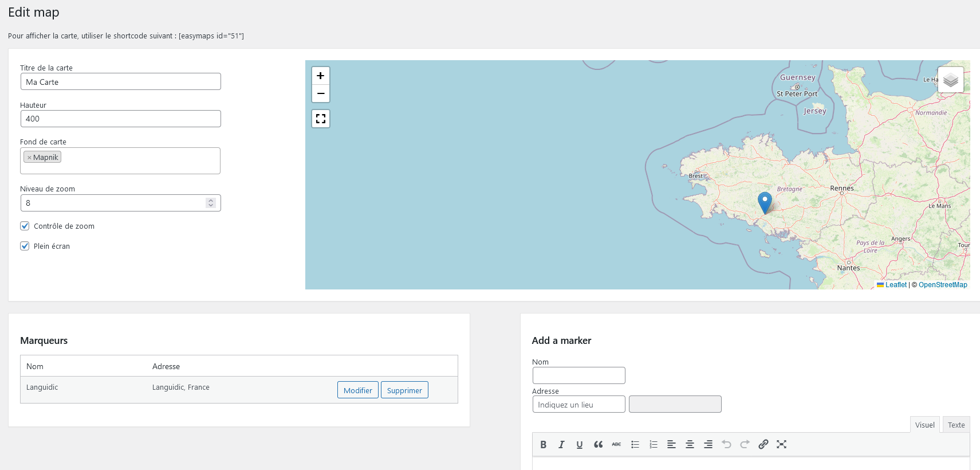
Task: Switch to the Visuel editor tab
Action: [x=924, y=425]
